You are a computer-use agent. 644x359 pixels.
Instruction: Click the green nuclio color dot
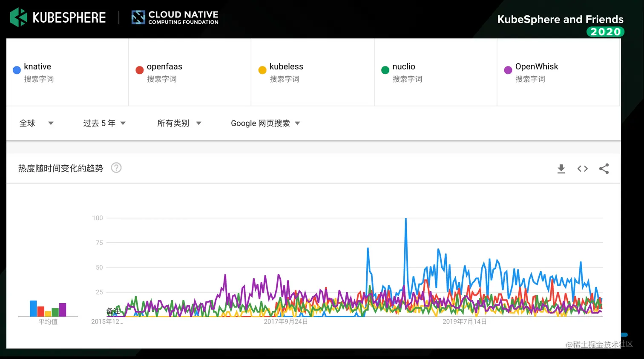pyautogui.click(x=385, y=70)
